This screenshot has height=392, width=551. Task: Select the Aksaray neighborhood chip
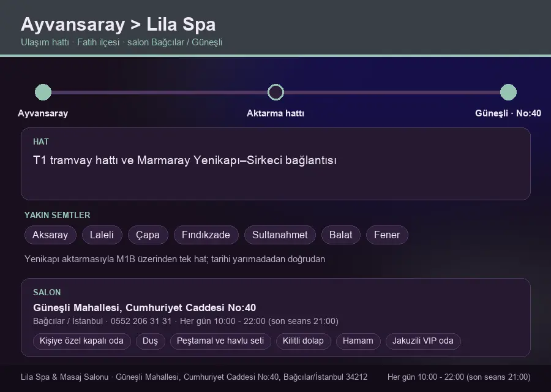click(x=50, y=235)
